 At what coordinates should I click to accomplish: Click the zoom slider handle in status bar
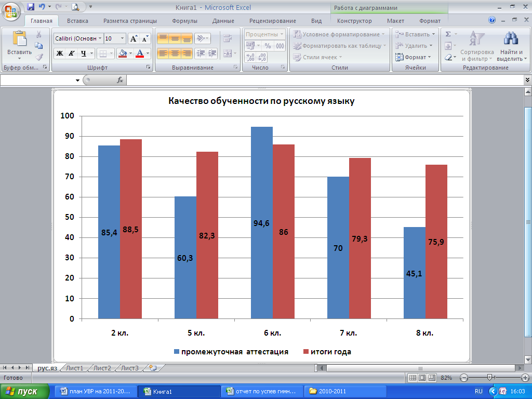tap(489, 377)
